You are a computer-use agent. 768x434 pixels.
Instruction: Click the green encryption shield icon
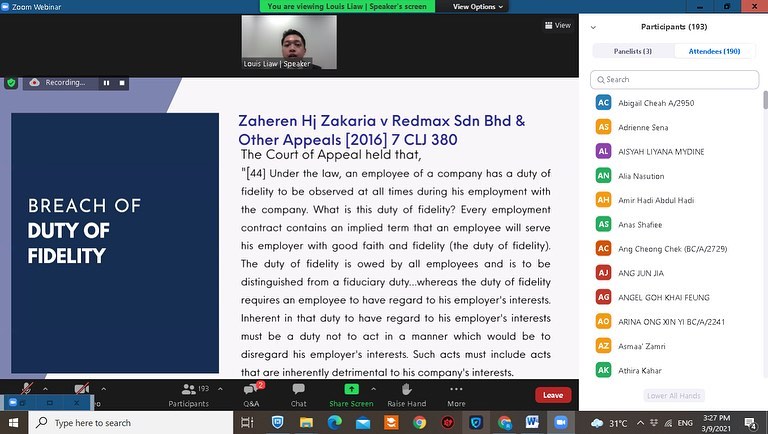point(11,82)
